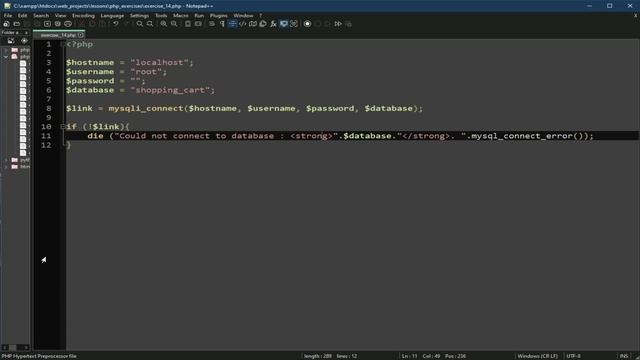Click INS mode indicator in status bar
640x360 pixels.
tap(624, 356)
